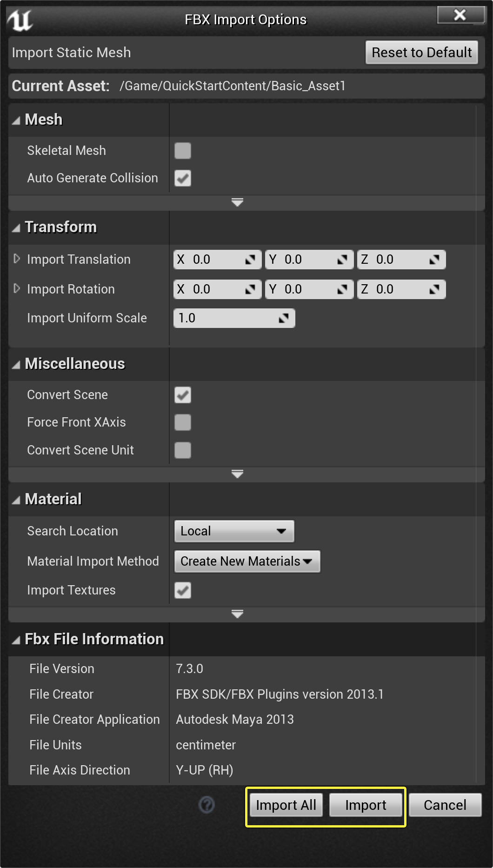The width and height of the screenshot is (493, 868).
Task: Show advanced Miscellaneous options arrow
Action: pyautogui.click(x=237, y=474)
